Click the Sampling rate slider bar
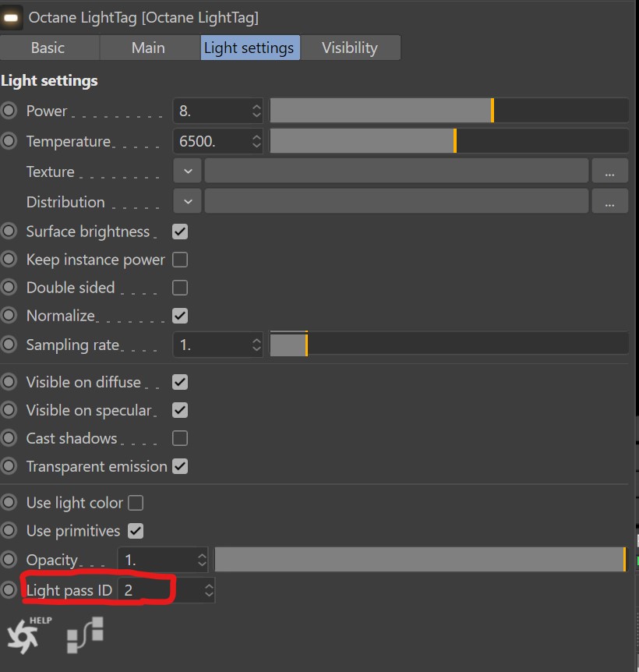This screenshot has height=672, width=639. pos(449,344)
